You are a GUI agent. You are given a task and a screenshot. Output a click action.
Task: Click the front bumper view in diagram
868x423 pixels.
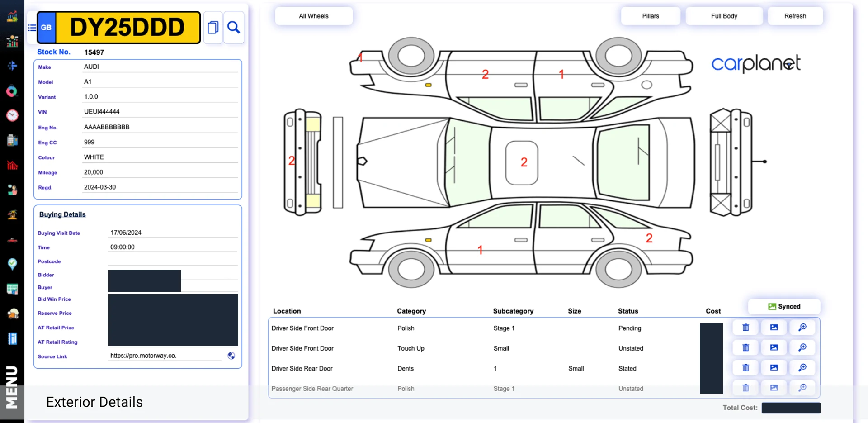pyautogui.click(x=303, y=162)
